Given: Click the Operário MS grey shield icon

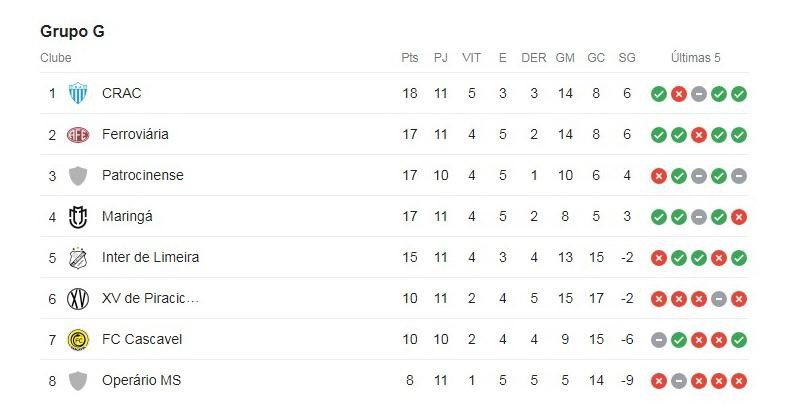Looking at the screenshot, I should (x=78, y=381).
